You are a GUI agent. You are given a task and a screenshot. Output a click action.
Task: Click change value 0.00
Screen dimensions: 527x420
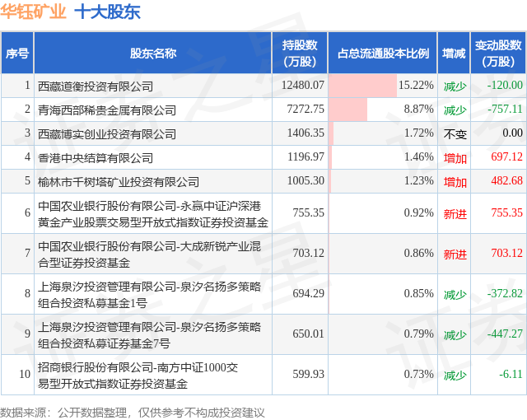point(512,133)
